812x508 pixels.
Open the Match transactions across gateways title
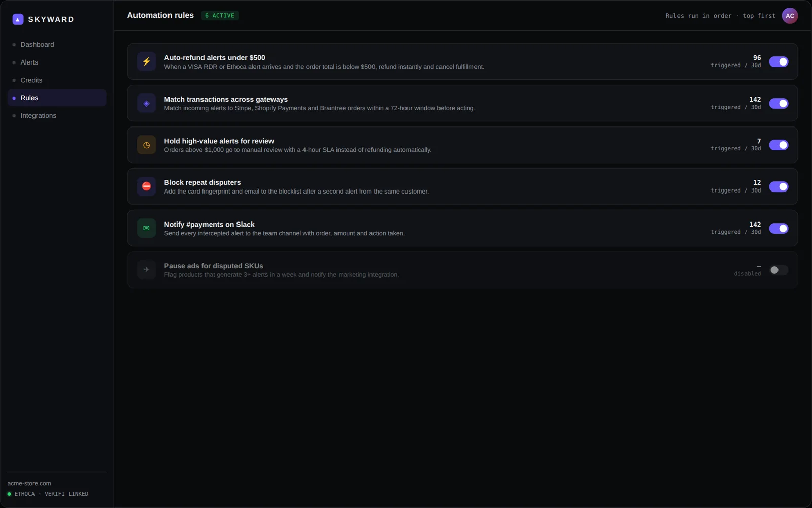[x=226, y=99]
